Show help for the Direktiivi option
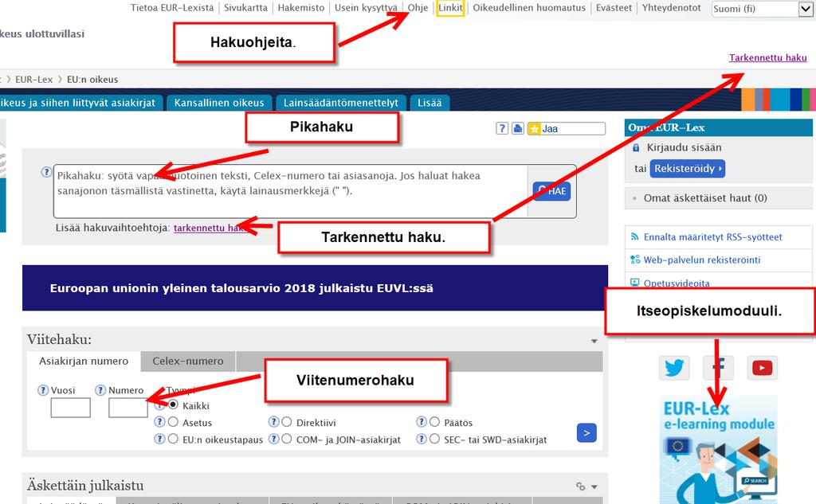 click(x=273, y=422)
